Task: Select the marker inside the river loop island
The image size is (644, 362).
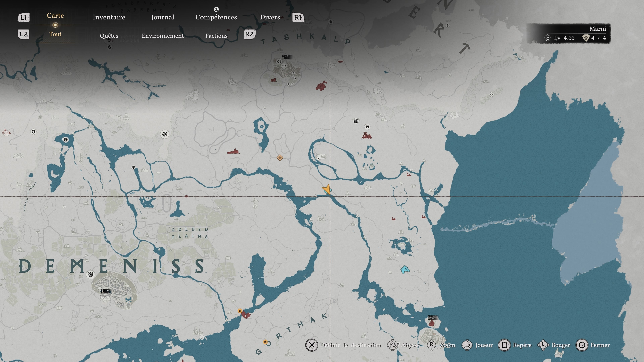Action: 318,158
